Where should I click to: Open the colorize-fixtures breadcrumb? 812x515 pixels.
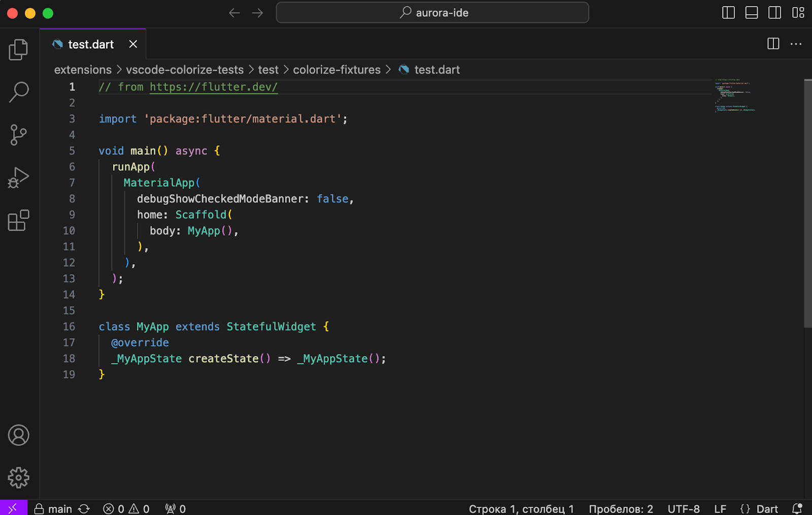pyautogui.click(x=336, y=70)
